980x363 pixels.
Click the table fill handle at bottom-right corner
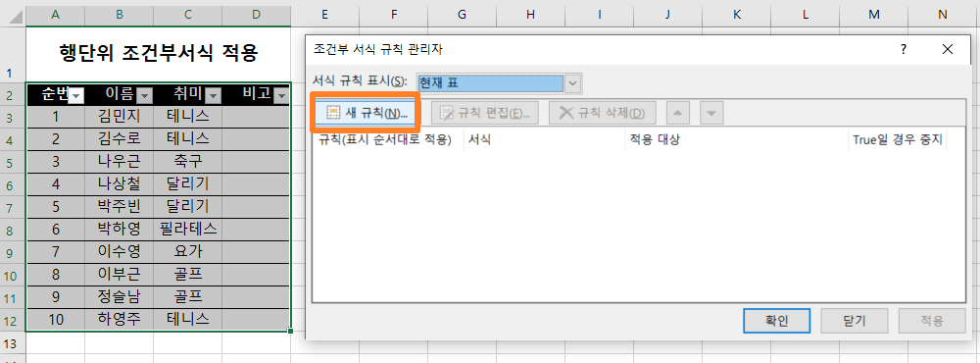[x=291, y=331]
